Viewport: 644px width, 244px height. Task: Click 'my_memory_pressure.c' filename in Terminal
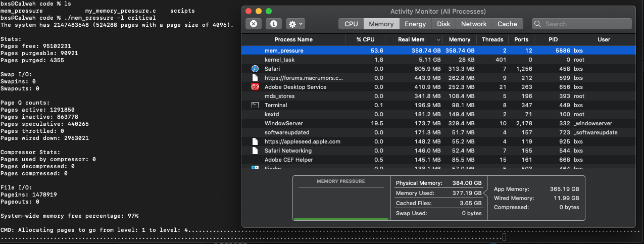point(121,11)
